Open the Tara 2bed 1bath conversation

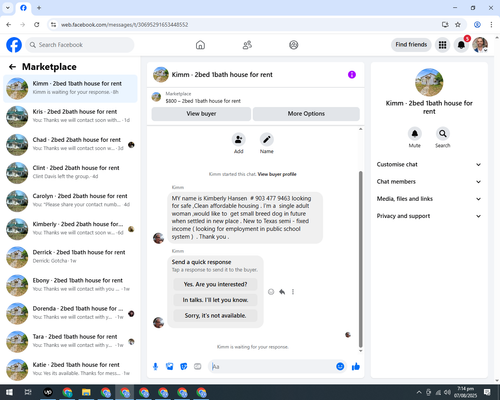tap(70, 341)
